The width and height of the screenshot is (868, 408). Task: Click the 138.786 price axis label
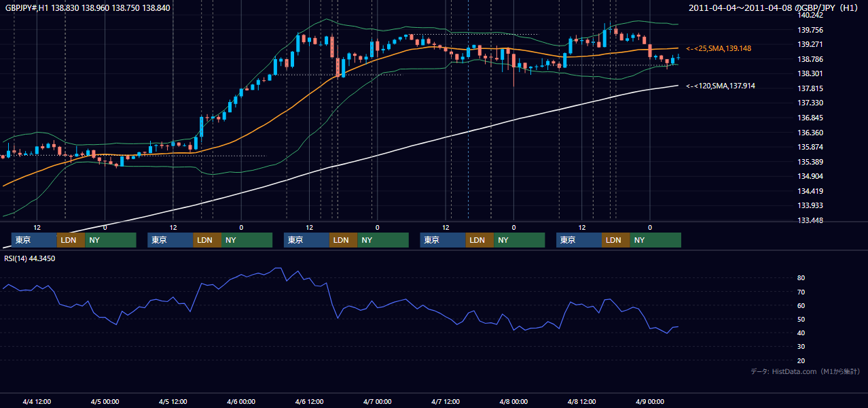click(x=811, y=59)
